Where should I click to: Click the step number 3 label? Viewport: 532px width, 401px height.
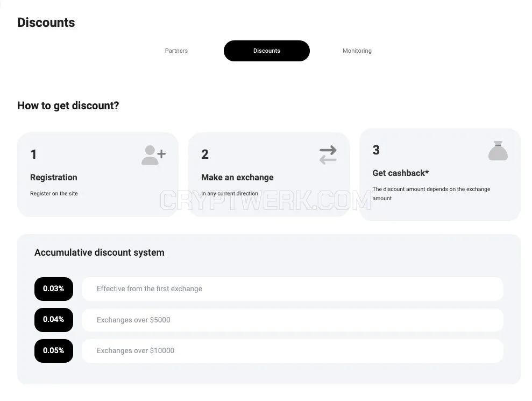pyautogui.click(x=376, y=150)
